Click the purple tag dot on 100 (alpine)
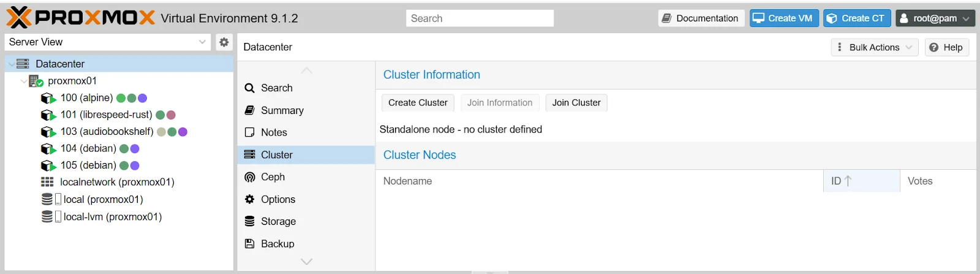This screenshot has width=980, height=274. tap(142, 98)
